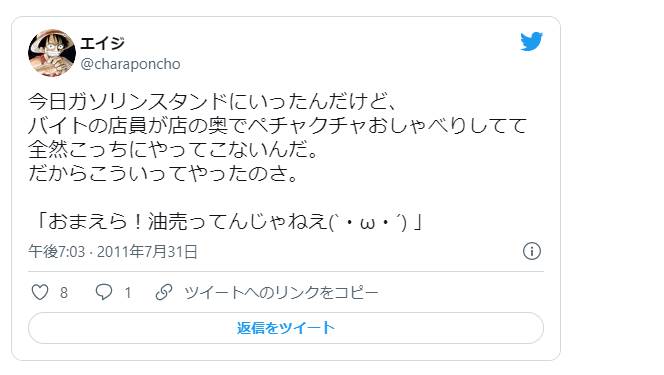The height and width of the screenshot is (375, 664).
Task: Click the quoted text おまえら！油売ってんじゃねえ
Action: coord(188,221)
